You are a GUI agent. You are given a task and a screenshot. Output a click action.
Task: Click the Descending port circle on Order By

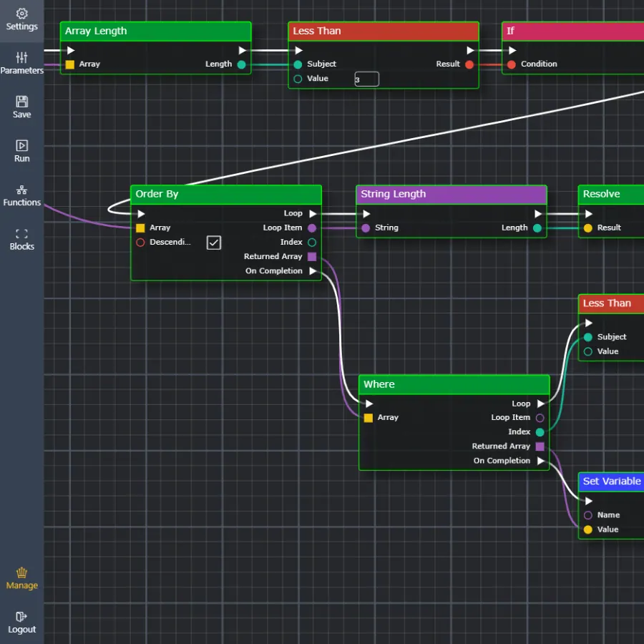coord(140,243)
